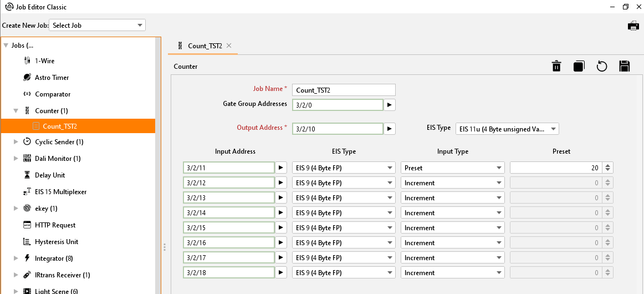Click the arrow button beside Gate Group Addresses
Viewport: 644px width, 294px height.
pyautogui.click(x=390, y=105)
